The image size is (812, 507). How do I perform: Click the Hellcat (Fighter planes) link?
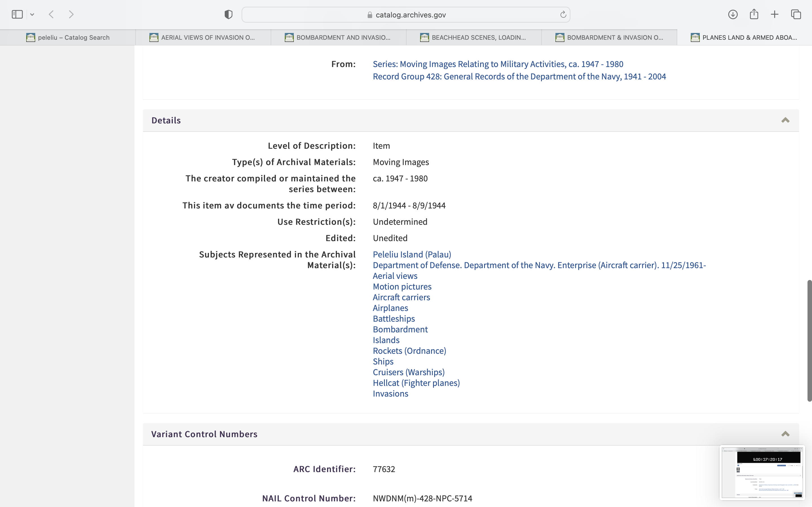[416, 383]
